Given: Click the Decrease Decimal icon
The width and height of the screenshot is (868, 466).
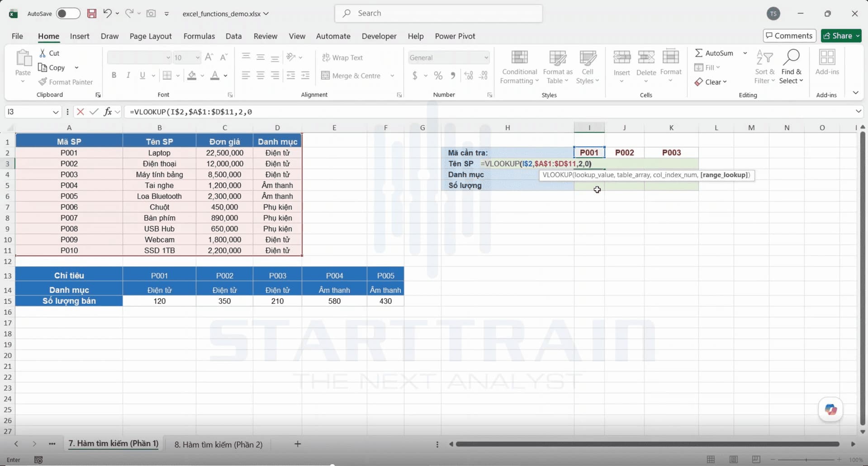Looking at the screenshot, I should 484,75.
